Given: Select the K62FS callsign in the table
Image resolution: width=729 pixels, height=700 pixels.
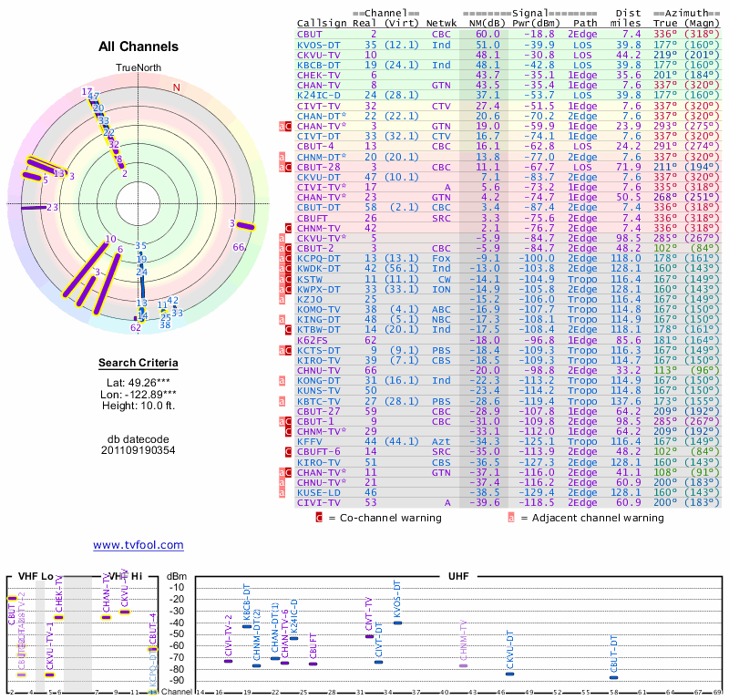Looking at the screenshot, I should pyautogui.click(x=313, y=341).
